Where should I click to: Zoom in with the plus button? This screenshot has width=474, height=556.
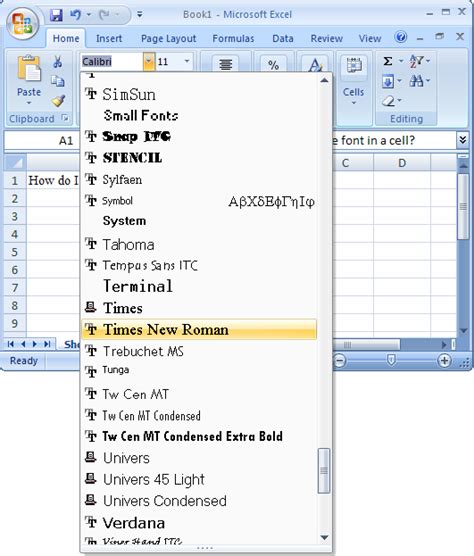click(x=444, y=361)
